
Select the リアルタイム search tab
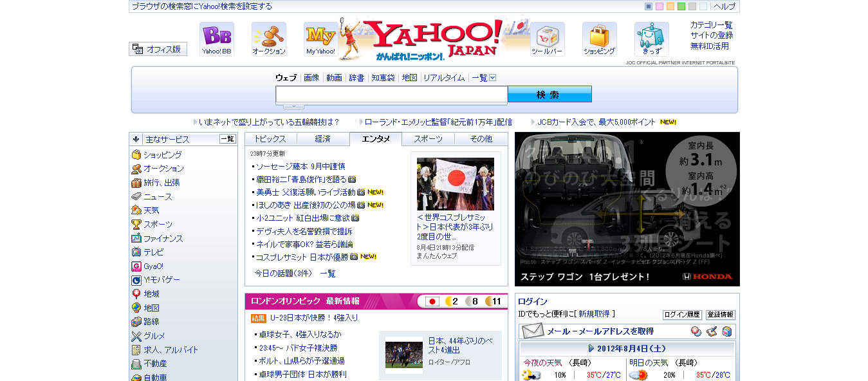(444, 78)
